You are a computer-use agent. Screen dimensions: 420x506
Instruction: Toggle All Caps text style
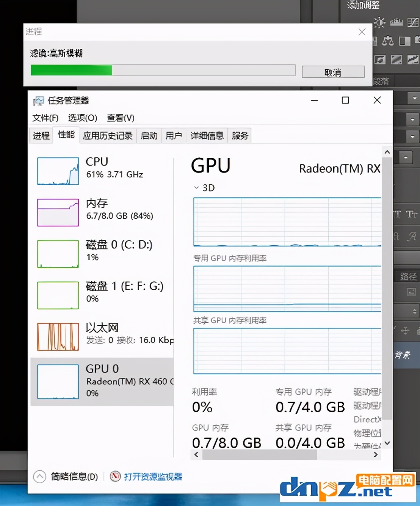[x=397, y=214]
